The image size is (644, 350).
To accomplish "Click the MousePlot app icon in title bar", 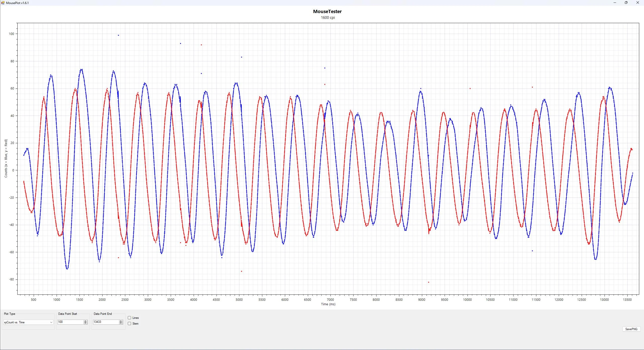I will 3,3.
